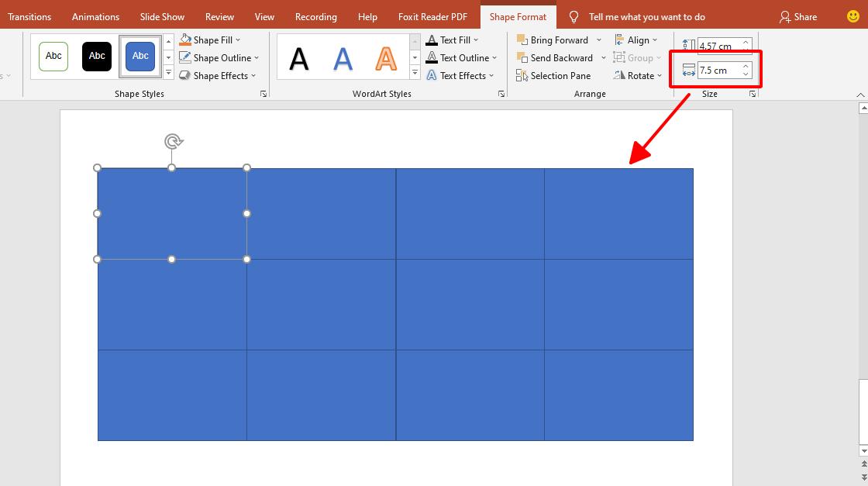This screenshot has height=486, width=868.
Task: Click the selected top-left rectangle
Action: [172, 214]
